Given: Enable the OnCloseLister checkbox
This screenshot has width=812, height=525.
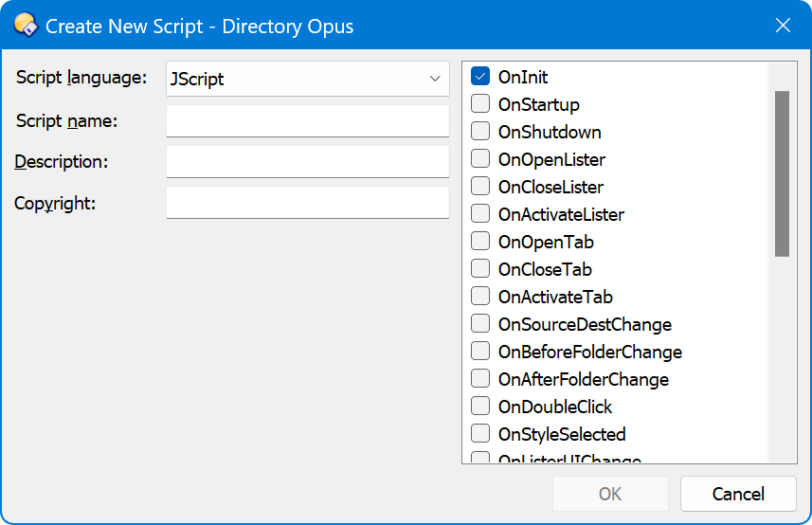Looking at the screenshot, I should click(480, 186).
